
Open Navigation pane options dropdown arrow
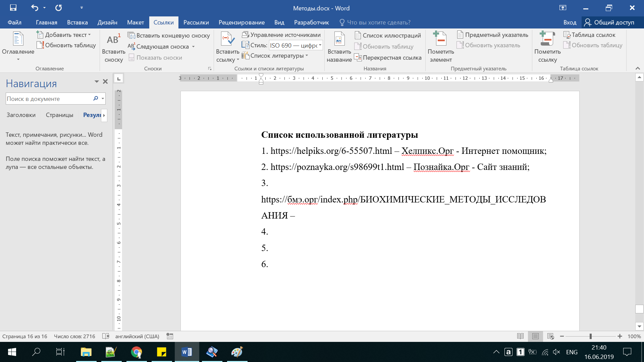pyautogui.click(x=97, y=81)
